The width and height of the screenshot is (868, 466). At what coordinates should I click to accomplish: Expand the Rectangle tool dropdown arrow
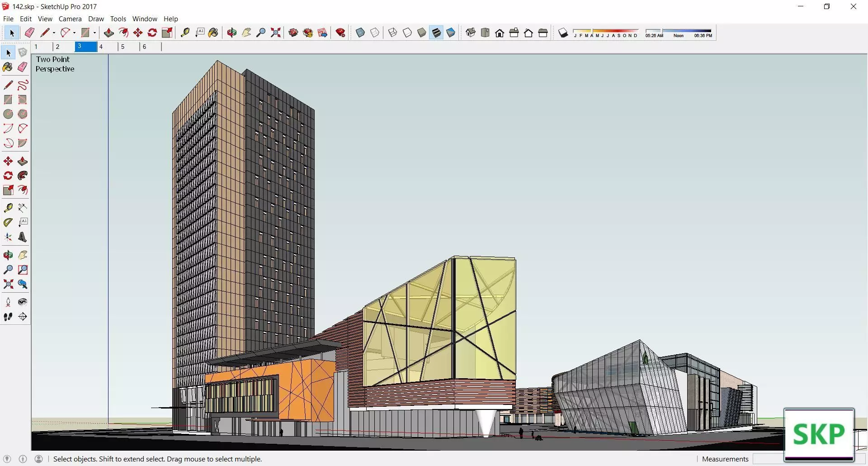tap(94, 33)
